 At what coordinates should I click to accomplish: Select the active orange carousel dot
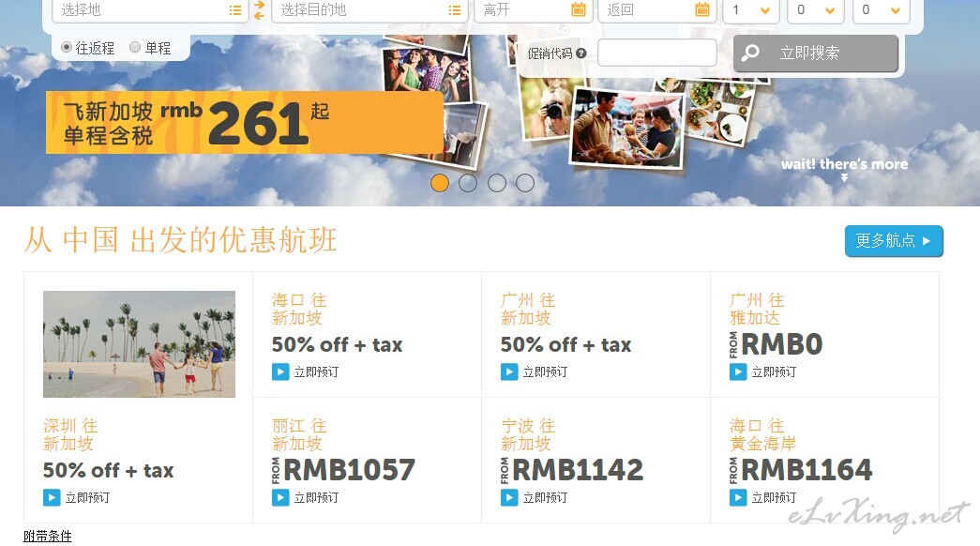440,183
